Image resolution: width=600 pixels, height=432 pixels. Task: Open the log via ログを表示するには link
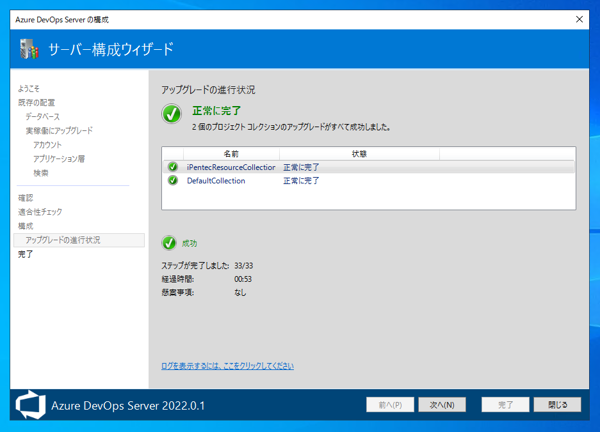[x=227, y=366]
